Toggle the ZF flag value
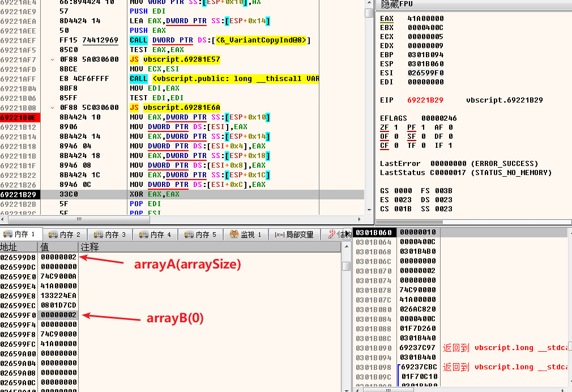The image size is (572, 392). 396,127
